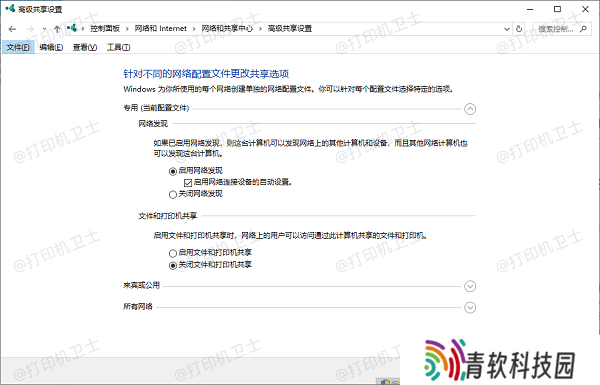Click the breadcrumb chevron after 控制面板

pos(127,29)
